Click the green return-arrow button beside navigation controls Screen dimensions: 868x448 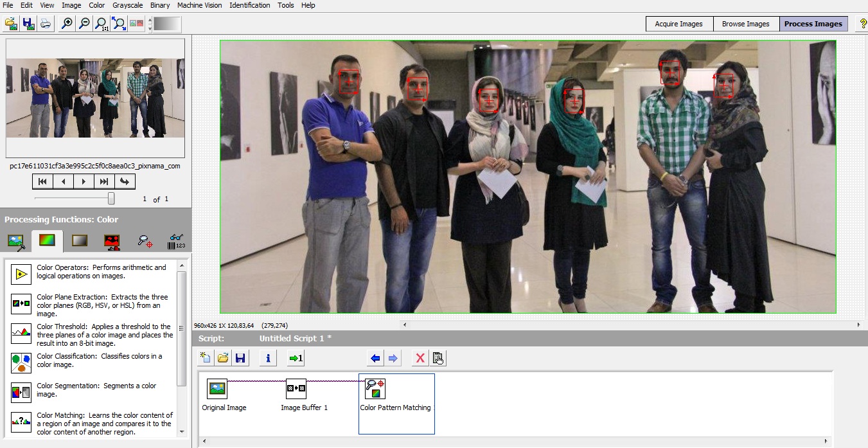[125, 181]
